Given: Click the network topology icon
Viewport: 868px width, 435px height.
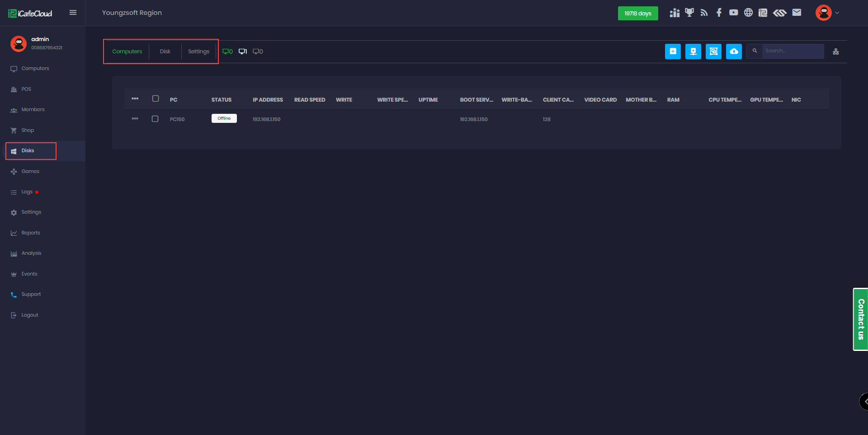Looking at the screenshot, I should (x=835, y=51).
